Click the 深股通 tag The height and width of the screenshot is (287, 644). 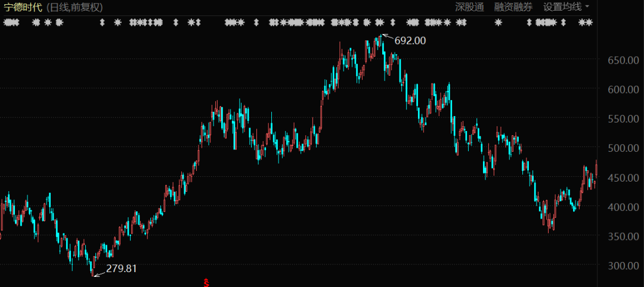(x=469, y=7)
